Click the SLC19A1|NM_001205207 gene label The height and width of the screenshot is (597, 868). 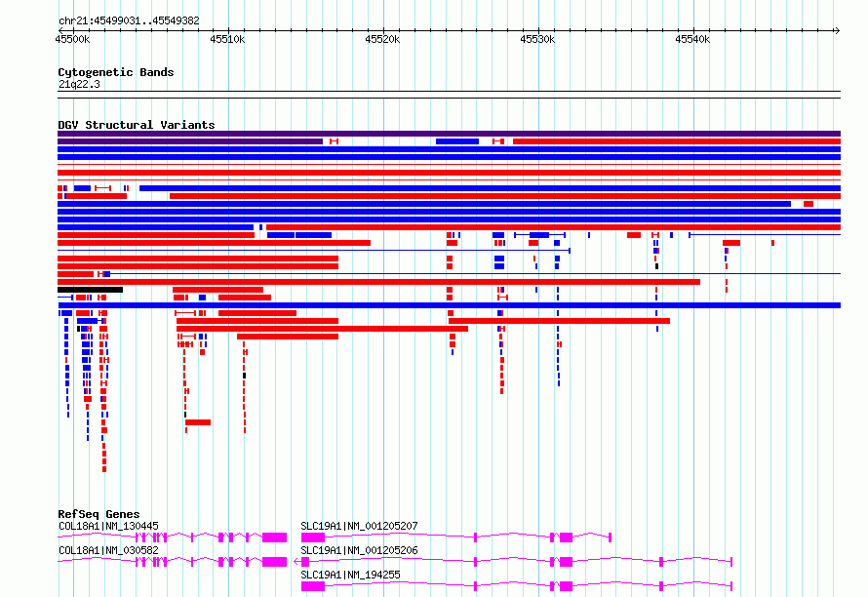tap(359, 526)
